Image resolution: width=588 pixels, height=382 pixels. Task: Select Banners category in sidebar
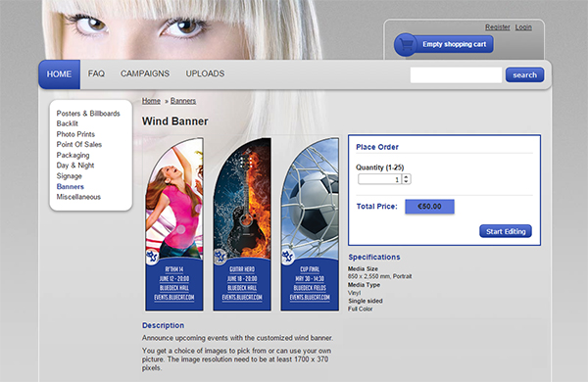[71, 186]
